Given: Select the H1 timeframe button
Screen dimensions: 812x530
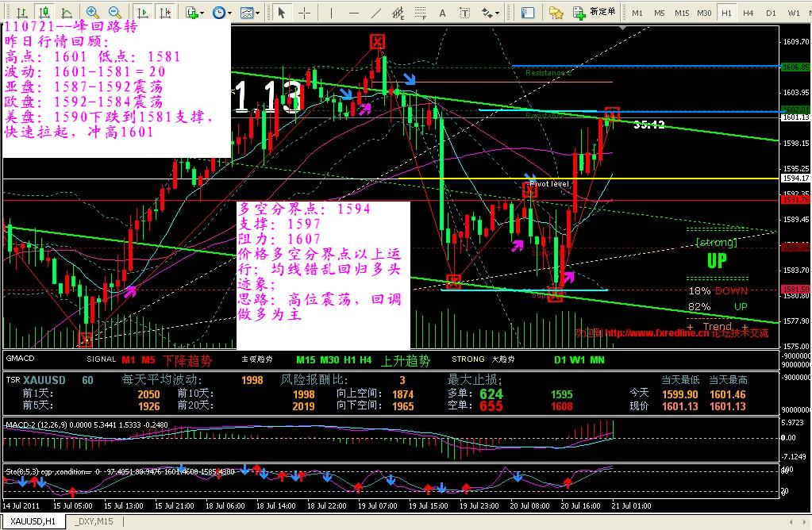Looking at the screenshot, I should point(726,13).
